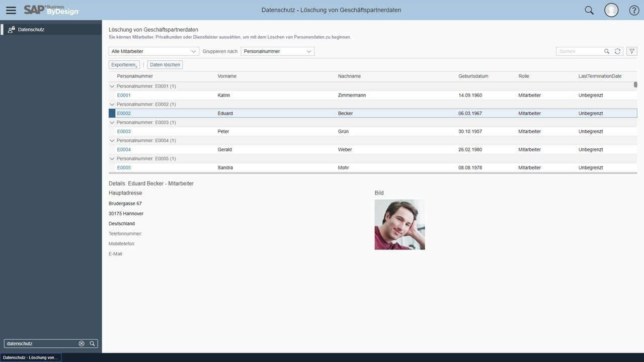644x362 pixels.
Task: Click the Mobiltelefon label
Action: pyautogui.click(x=122, y=244)
